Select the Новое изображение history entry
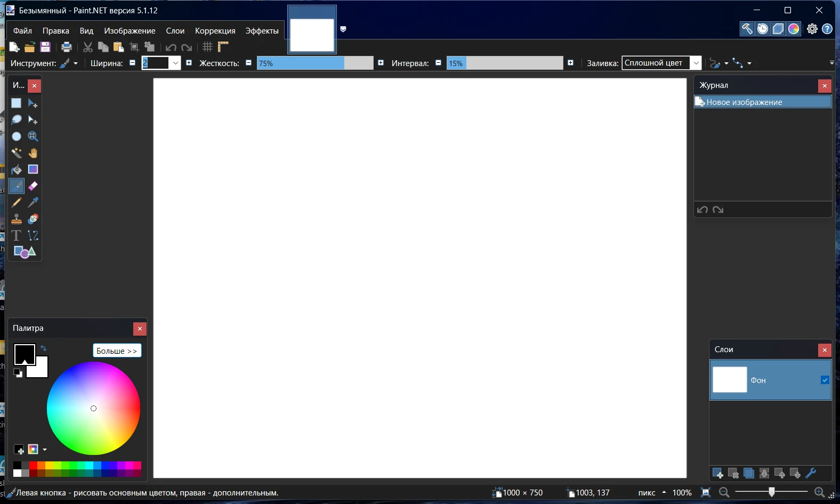The width and height of the screenshot is (840, 504). 762,102
